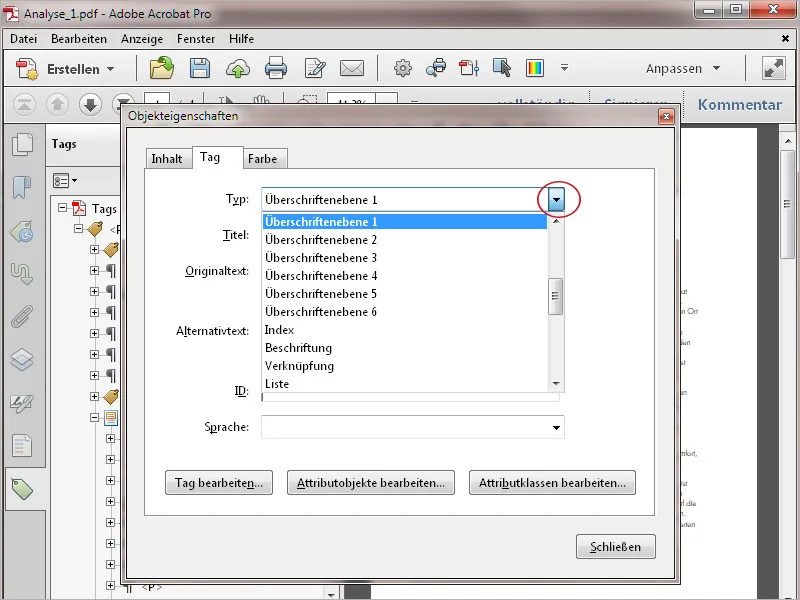Click the Schließen button
800x600 pixels.
(x=615, y=546)
